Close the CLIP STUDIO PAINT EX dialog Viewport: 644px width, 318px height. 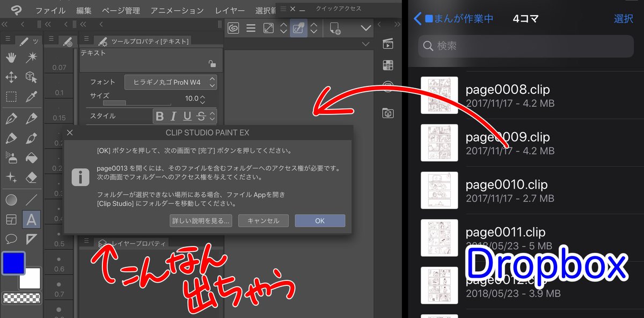70,132
